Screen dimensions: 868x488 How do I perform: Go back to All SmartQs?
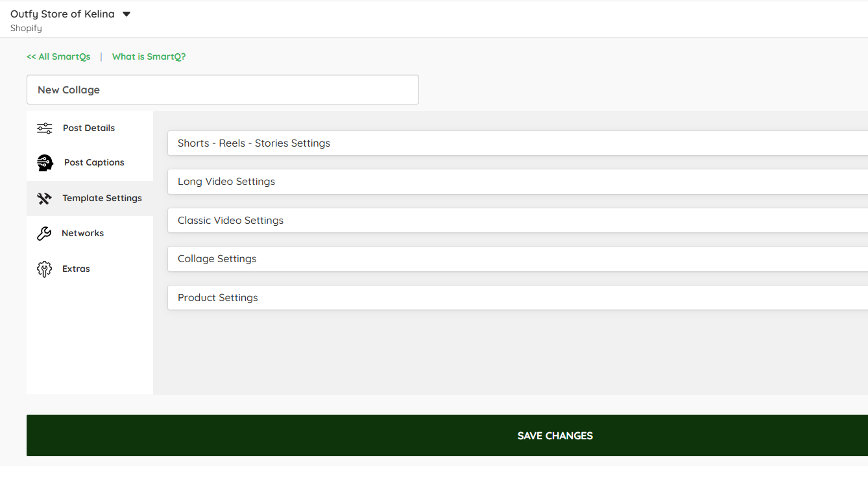coord(58,56)
